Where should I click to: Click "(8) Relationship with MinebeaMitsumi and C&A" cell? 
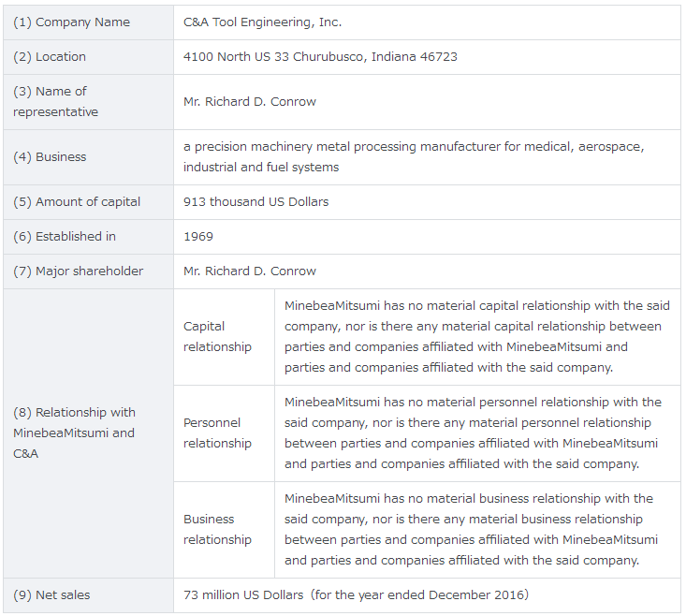pyautogui.click(x=75, y=433)
